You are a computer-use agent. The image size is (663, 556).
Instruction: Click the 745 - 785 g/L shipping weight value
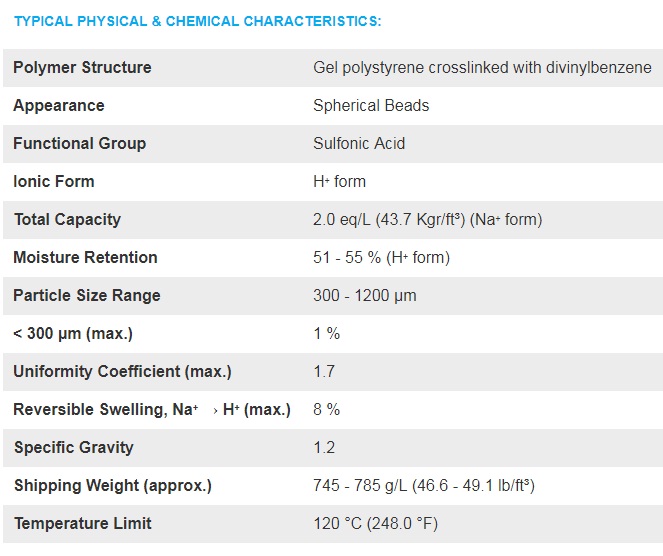(424, 485)
